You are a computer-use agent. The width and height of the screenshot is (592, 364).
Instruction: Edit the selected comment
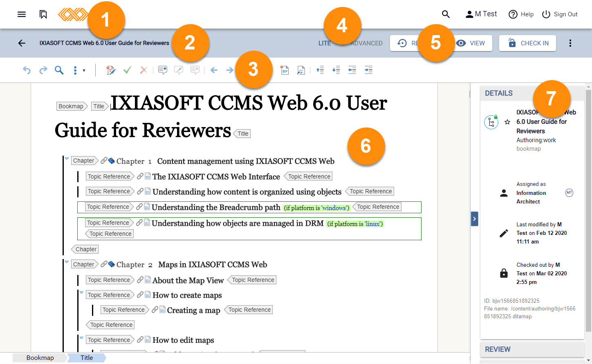tap(179, 70)
